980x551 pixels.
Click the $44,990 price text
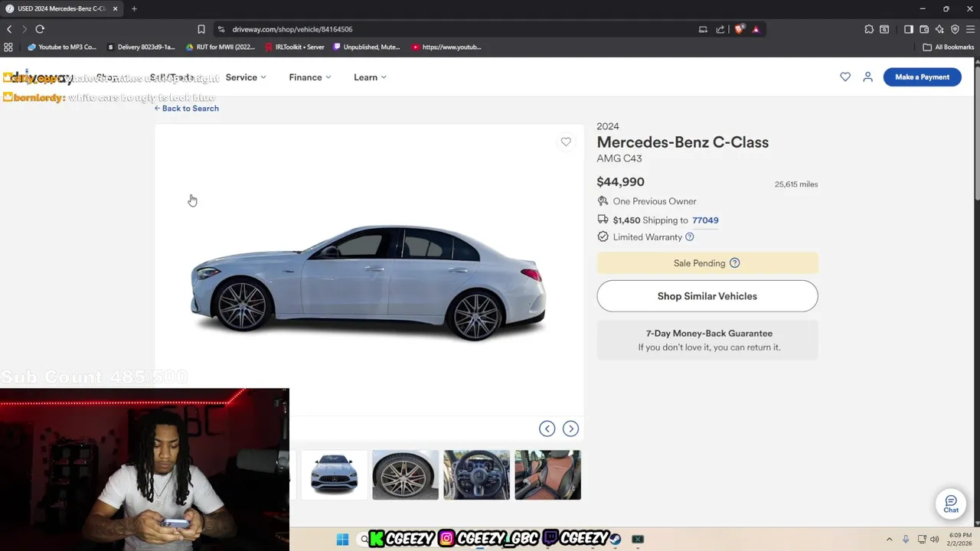[620, 182]
